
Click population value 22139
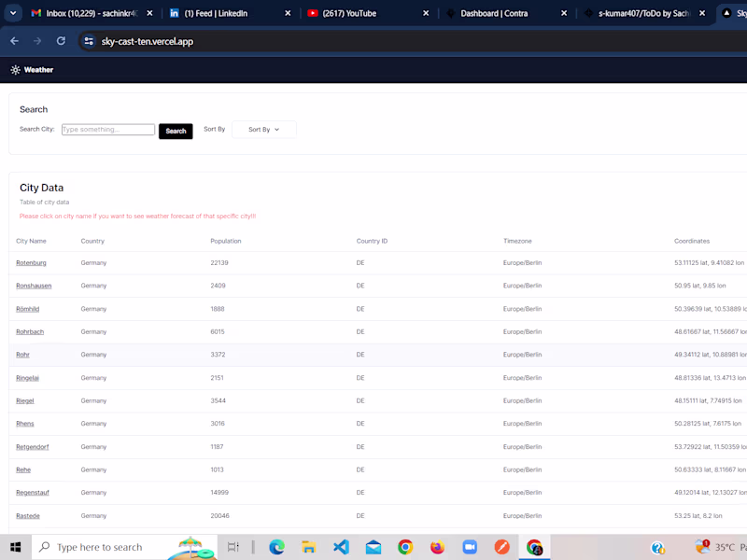point(219,263)
